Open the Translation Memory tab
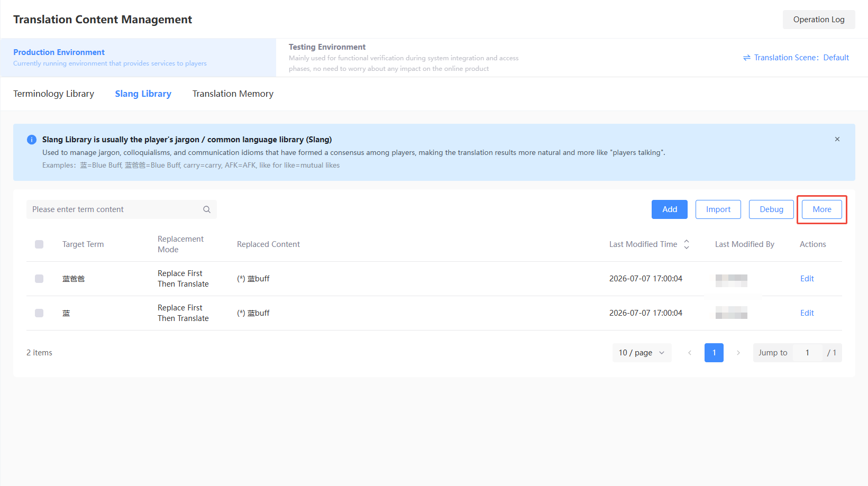Viewport: 868px width, 486px height. point(233,94)
